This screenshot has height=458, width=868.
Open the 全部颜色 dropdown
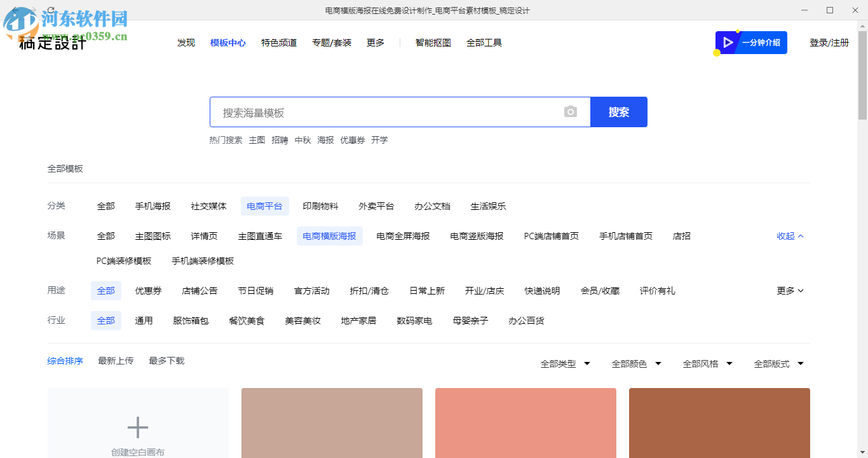(635, 363)
